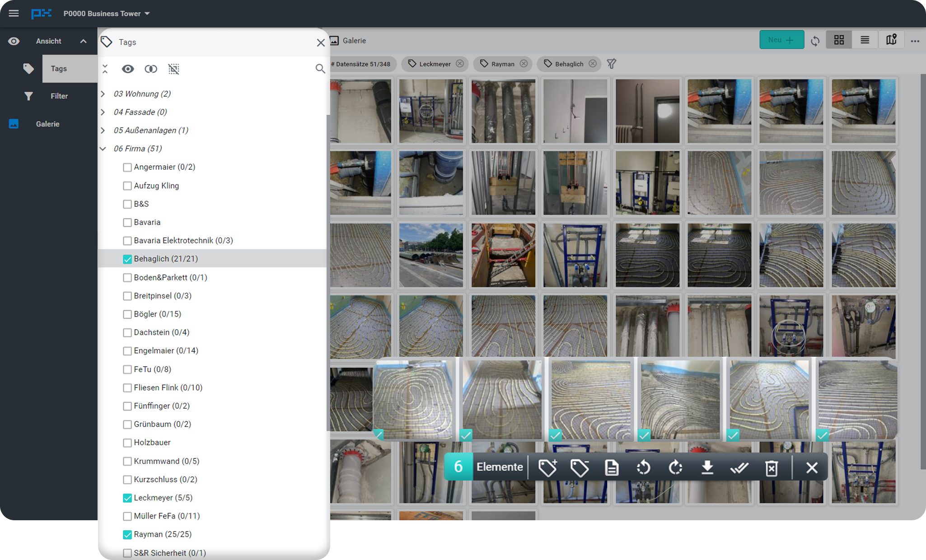926x560 pixels.
Task: Click the double checkmark select-all icon
Action: (x=739, y=467)
